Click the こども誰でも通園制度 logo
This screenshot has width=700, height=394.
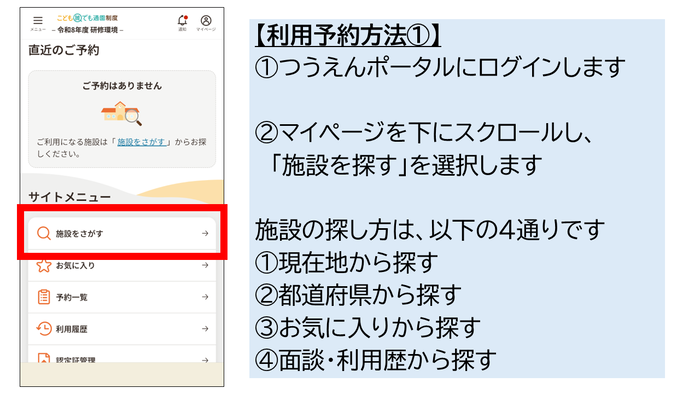coord(88,18)
